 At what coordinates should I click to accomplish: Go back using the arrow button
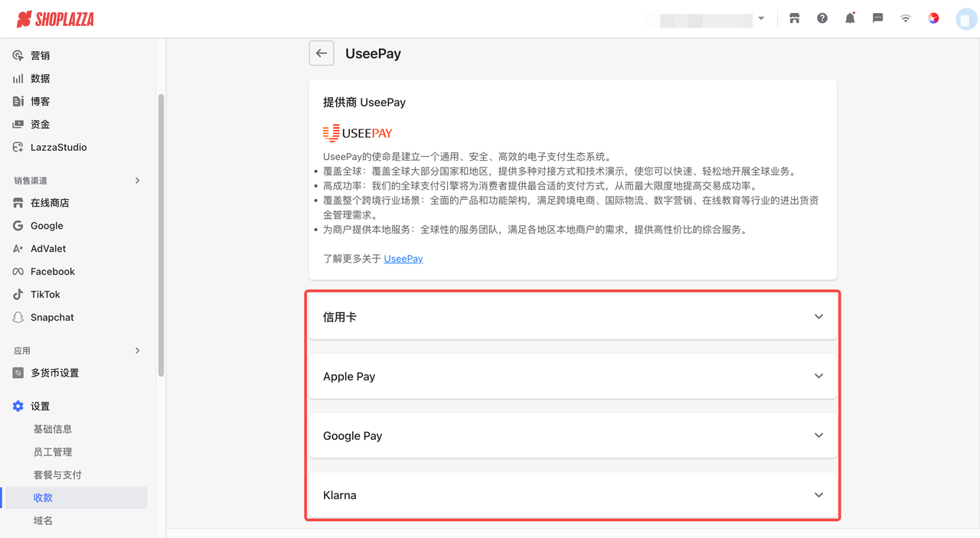tap(322, 54)
